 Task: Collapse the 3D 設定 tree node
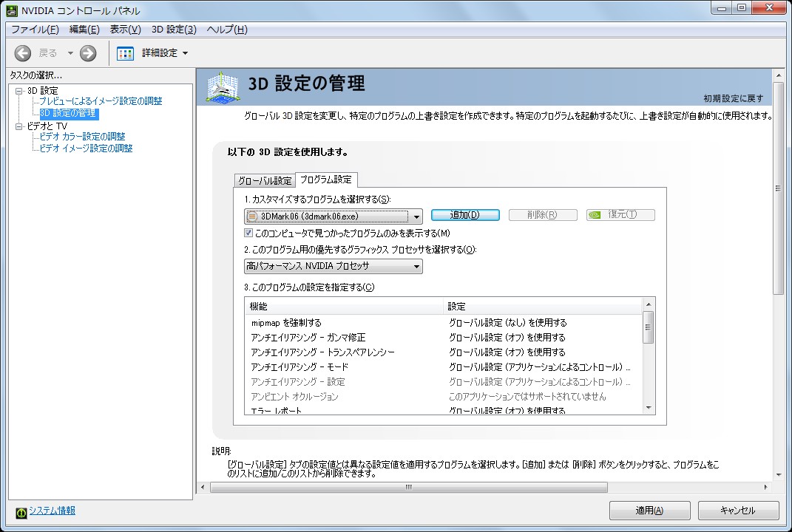[19, 91]
